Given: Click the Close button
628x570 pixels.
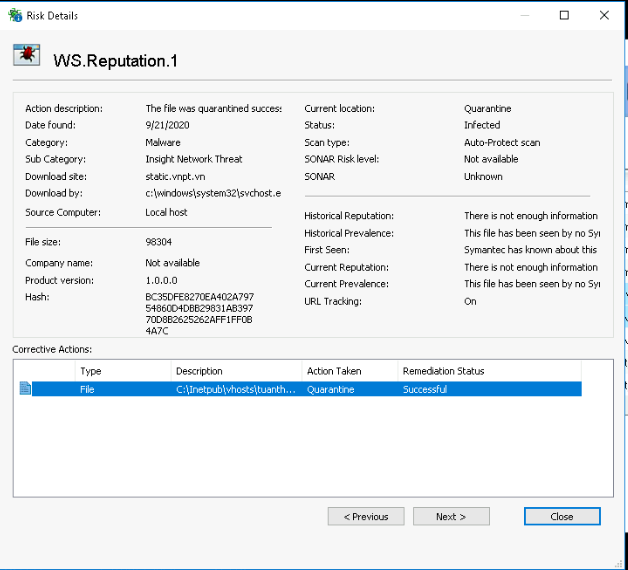Looking at the screenshot, I should pyautogui.click(x=562, y=516).
